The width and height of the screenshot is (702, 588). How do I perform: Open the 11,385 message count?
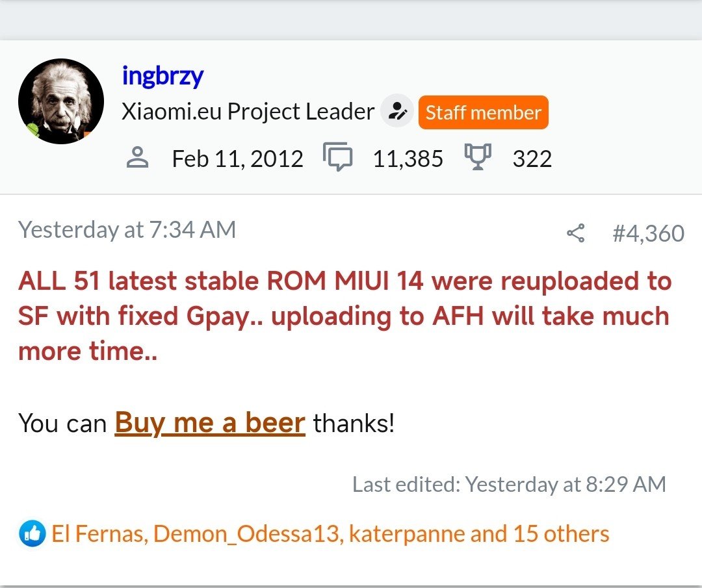(408, 159)
